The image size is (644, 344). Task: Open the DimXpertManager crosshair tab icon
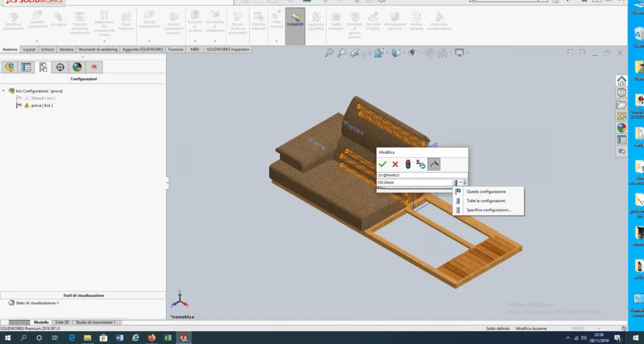click(x=60, y=67)
